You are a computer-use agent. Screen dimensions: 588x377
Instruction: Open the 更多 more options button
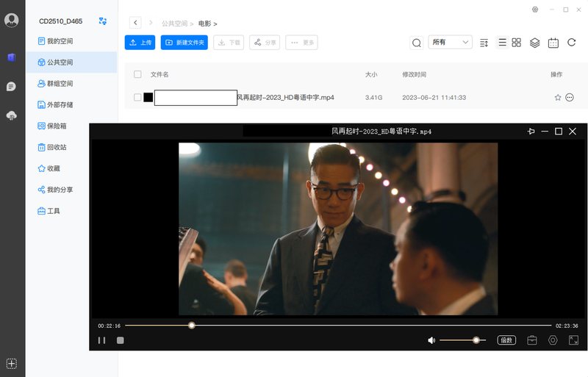point(301,43)
